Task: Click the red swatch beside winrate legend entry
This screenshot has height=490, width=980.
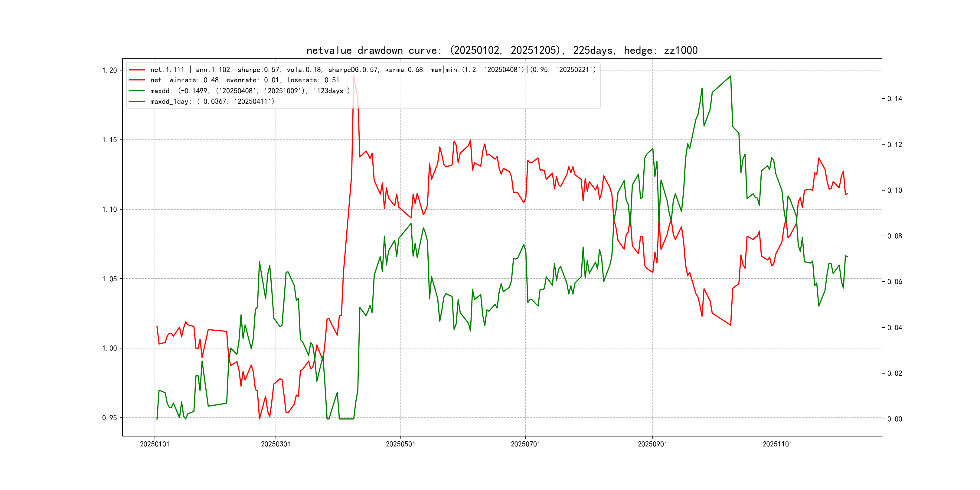Action: click(x=137, y=80)
